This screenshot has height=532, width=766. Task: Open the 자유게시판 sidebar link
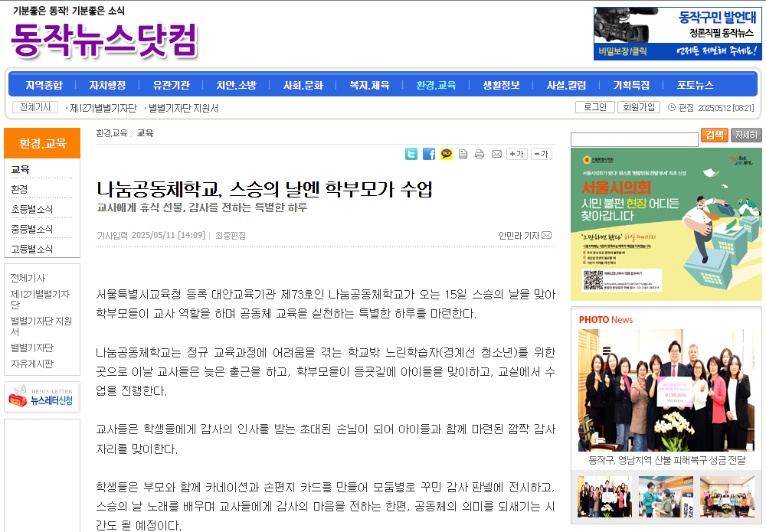(x=32, y=364)
